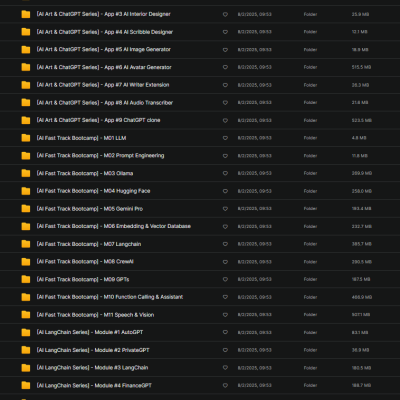Toggle favorite heart for M03 Ollama
This screenshot has height=400, width=400.
pyautogui.click(x=225, y=173)
